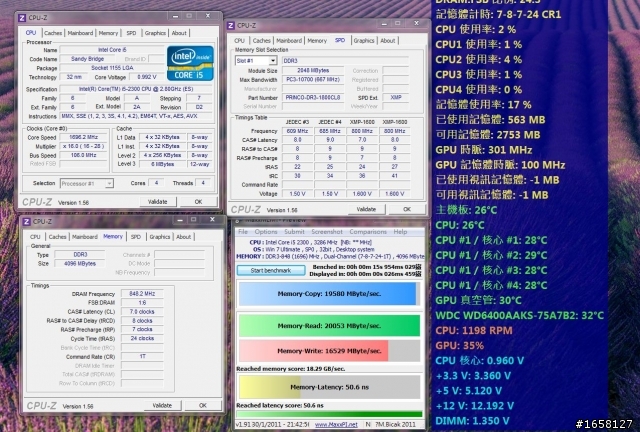Click the Core Speed 1696.2 MHz field
640x432 pixels.
coord(84,137)
